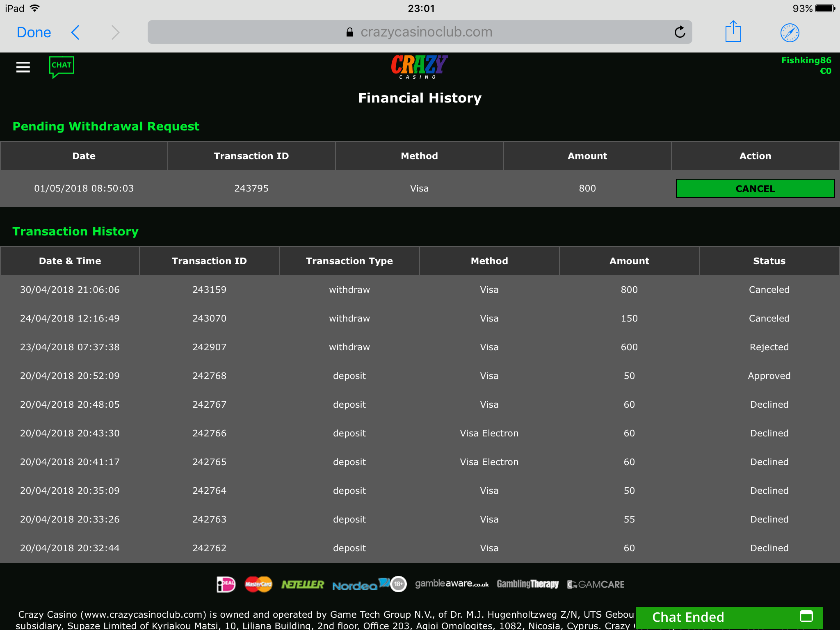
Task: Click the 18+ badge icon
Action: pos(398,584)
